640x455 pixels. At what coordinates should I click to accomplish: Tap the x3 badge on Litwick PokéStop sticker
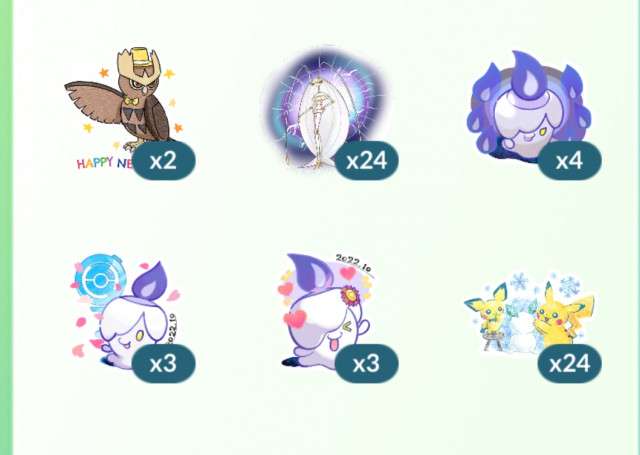(x=164, y=364)
